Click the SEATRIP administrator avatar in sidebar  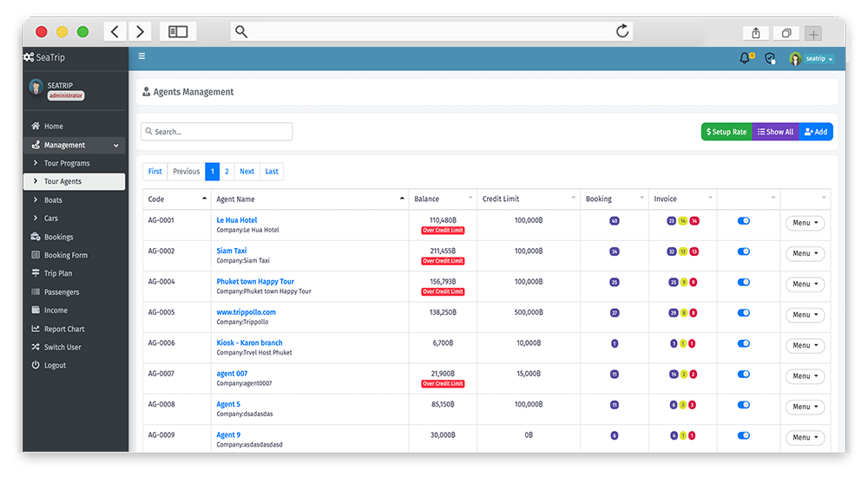point(36,87)
